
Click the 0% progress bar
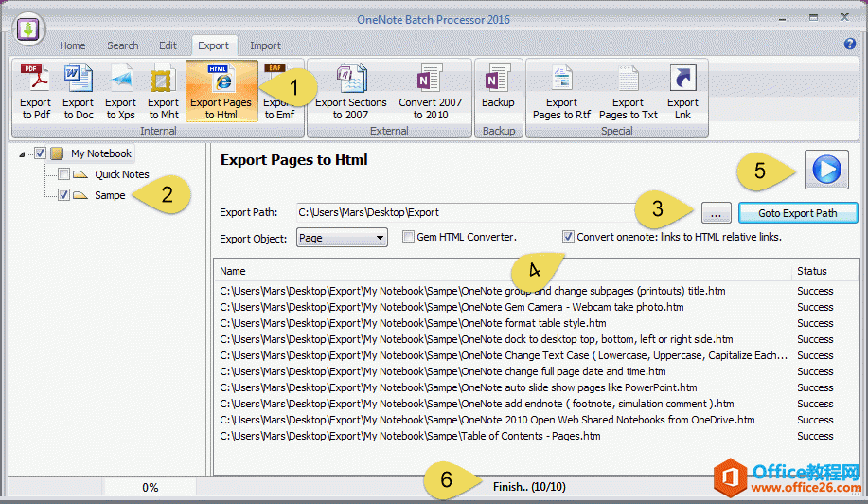coord(150,487)
